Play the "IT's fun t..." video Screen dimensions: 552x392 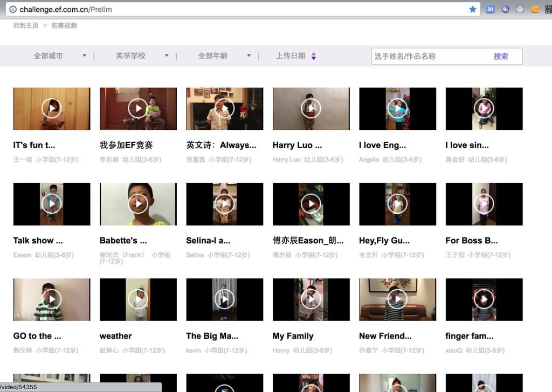pyautogui.click(x=52, y=108)
